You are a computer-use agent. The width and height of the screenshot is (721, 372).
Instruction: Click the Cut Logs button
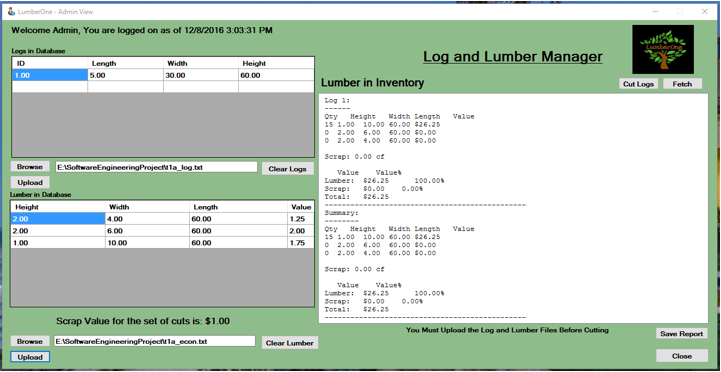coord(638,84)
